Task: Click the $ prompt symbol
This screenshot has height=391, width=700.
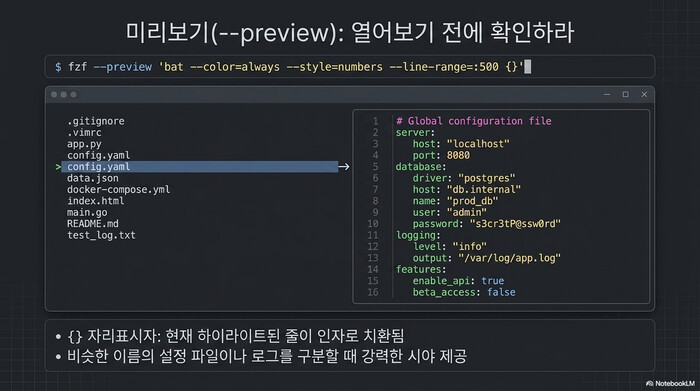Action: (58, 67)
